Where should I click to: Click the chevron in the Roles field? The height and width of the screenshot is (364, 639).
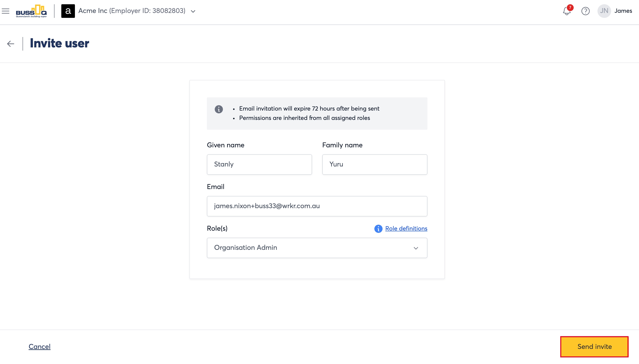416,248
